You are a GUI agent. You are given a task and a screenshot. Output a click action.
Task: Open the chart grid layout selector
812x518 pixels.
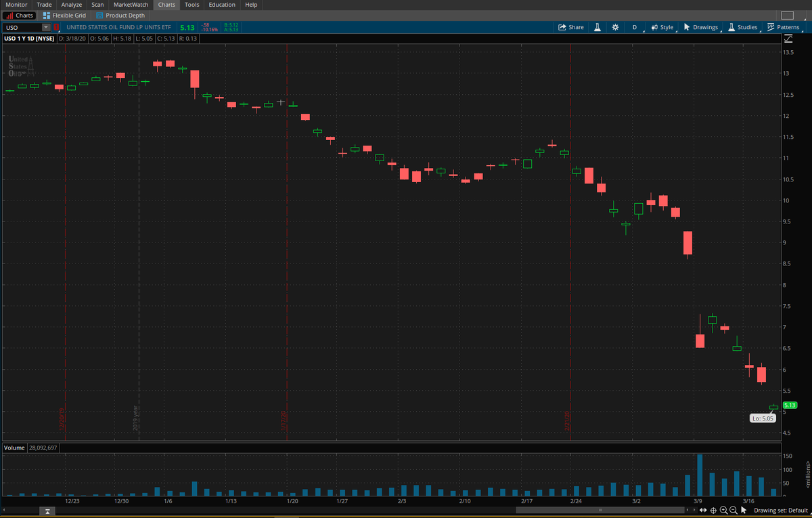point(787,15)
